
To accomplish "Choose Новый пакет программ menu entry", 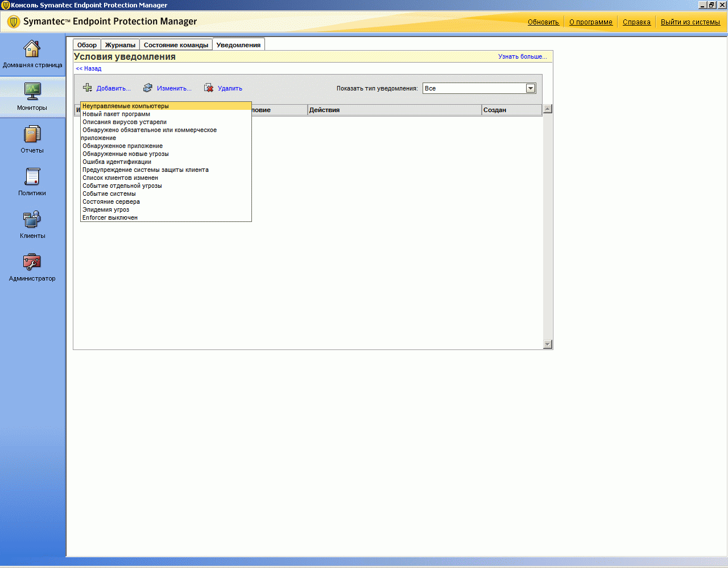I will pyautogui.click(x=166, y=114).
